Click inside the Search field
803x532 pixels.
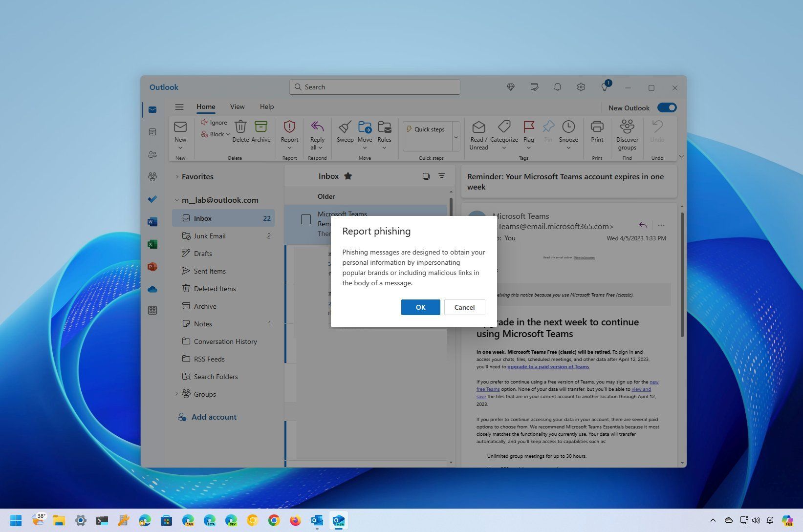pyautogui.click(x=374, y=87)
